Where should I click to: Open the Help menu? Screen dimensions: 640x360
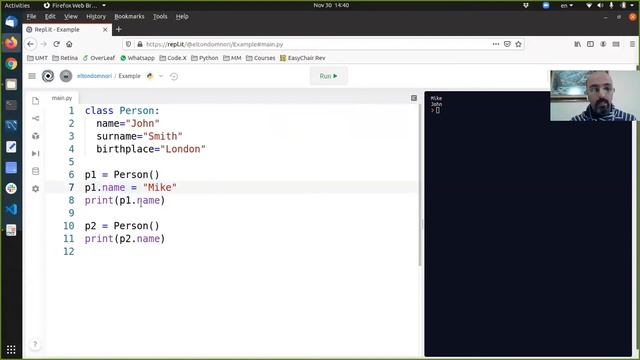(182, 16)
